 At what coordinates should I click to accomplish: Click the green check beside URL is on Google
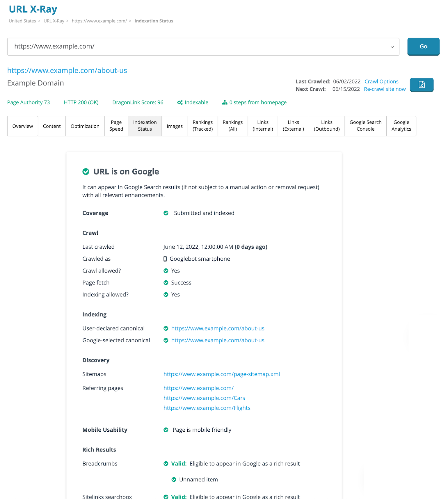point(86,172)
